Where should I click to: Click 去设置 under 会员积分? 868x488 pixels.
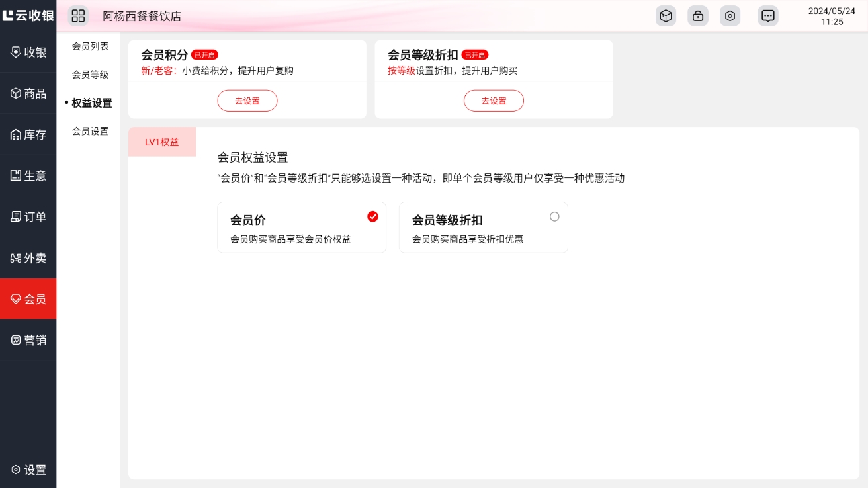pos(247,101)
